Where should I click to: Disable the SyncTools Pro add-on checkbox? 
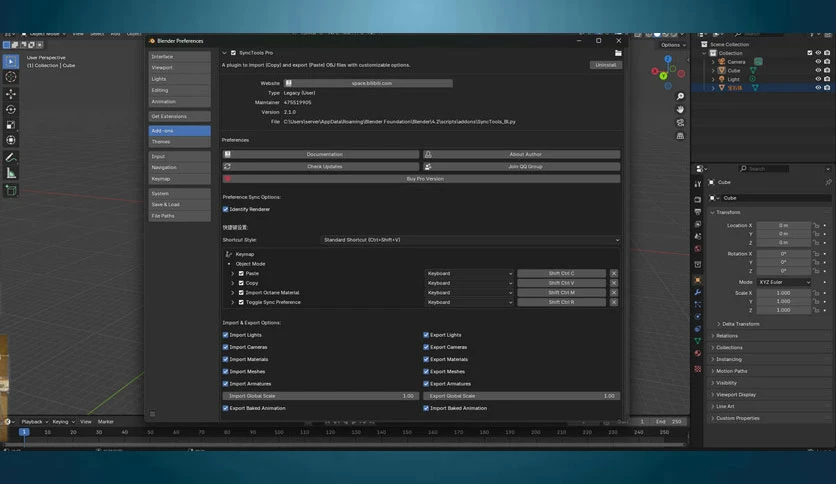point(233,53)
